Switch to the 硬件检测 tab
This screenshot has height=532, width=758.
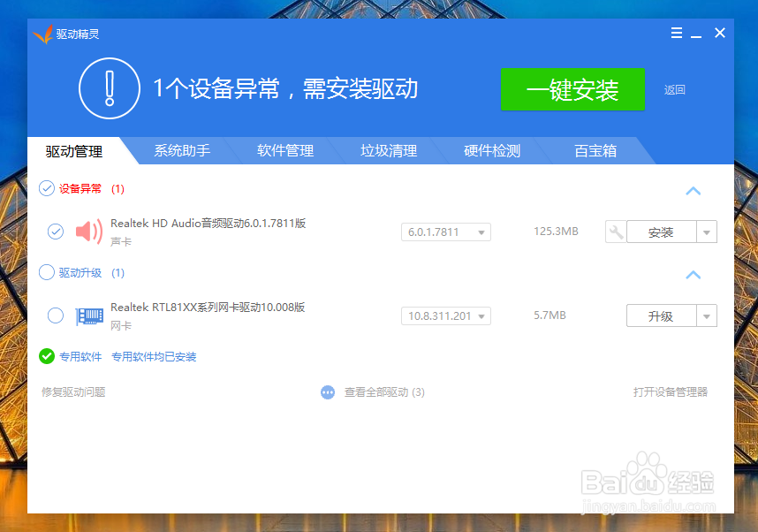491,150
